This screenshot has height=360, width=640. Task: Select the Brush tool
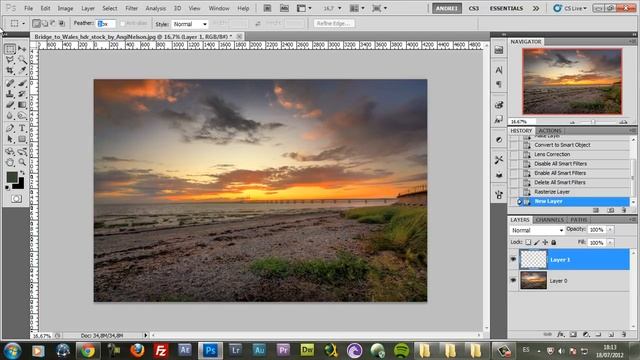(22, 83)
